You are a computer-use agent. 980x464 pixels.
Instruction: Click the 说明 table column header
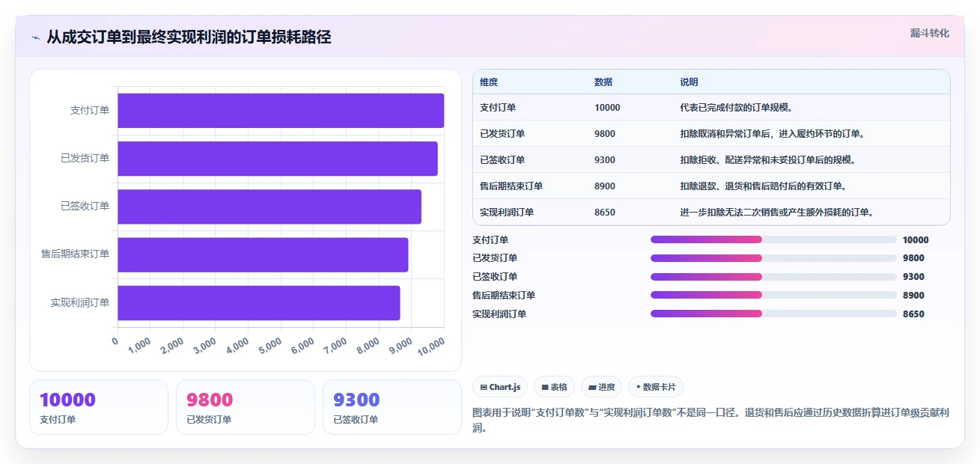(x=689, y=82)
